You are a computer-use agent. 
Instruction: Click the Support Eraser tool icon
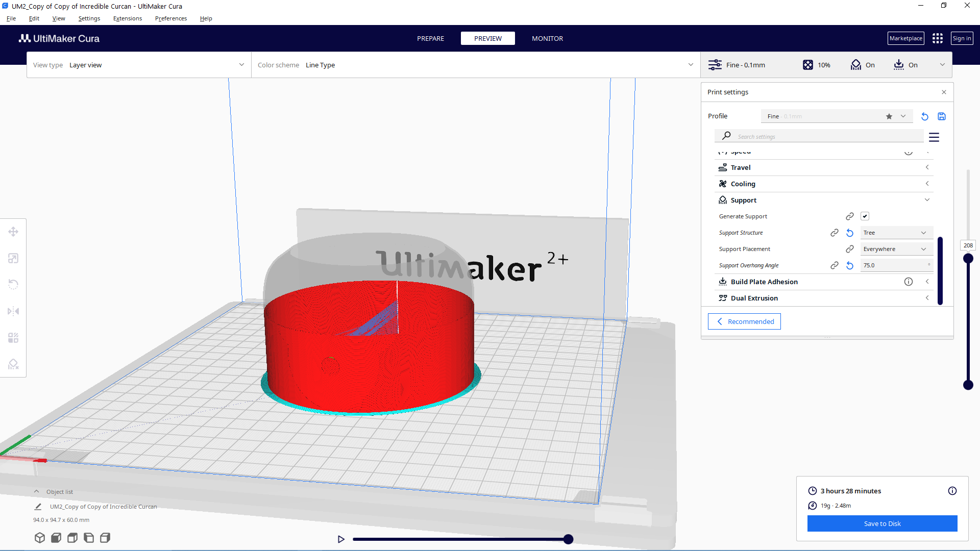point(13,364)
